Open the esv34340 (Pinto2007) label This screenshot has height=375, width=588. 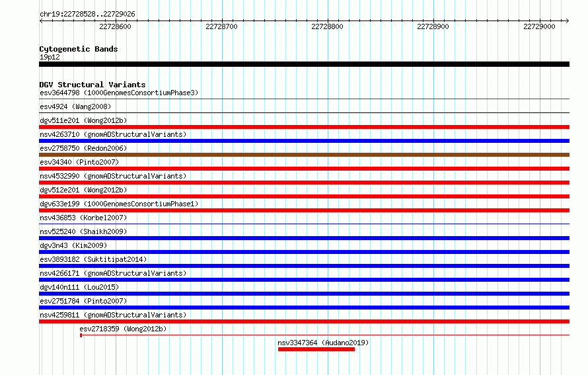coord(79,162)
